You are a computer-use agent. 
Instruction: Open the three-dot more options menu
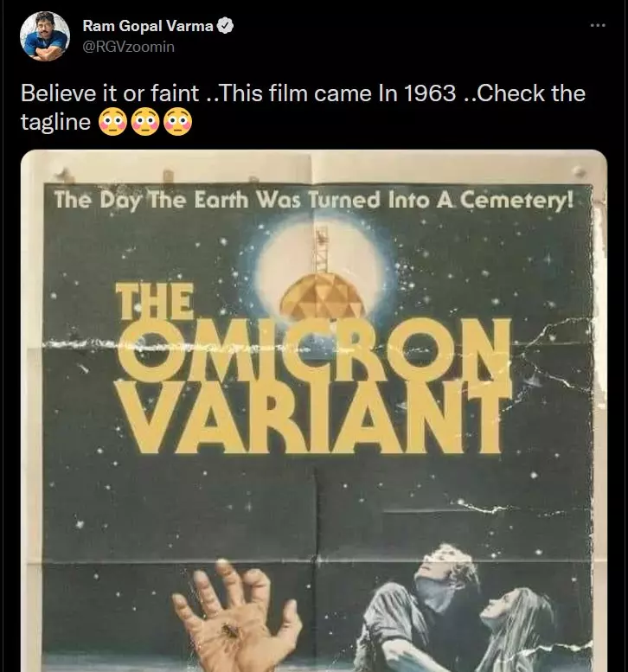point(598,26)
